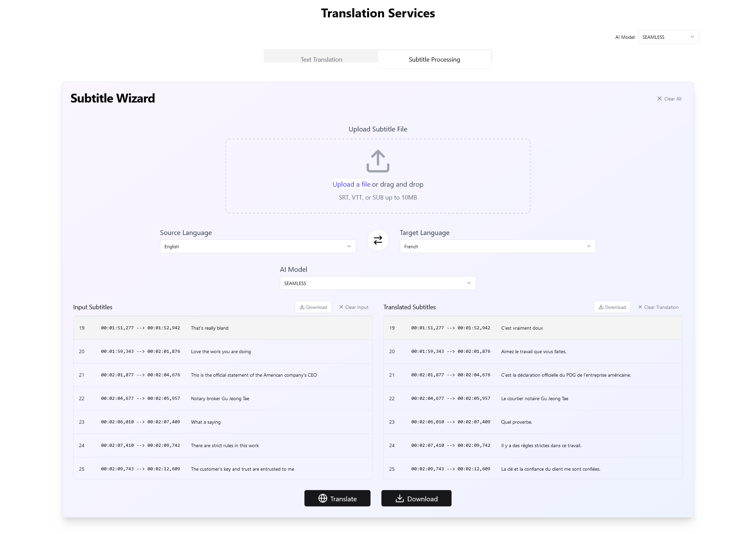Click the X icon next to Clear Translation
Screen dimensions: 756x534
pos(640,307)
